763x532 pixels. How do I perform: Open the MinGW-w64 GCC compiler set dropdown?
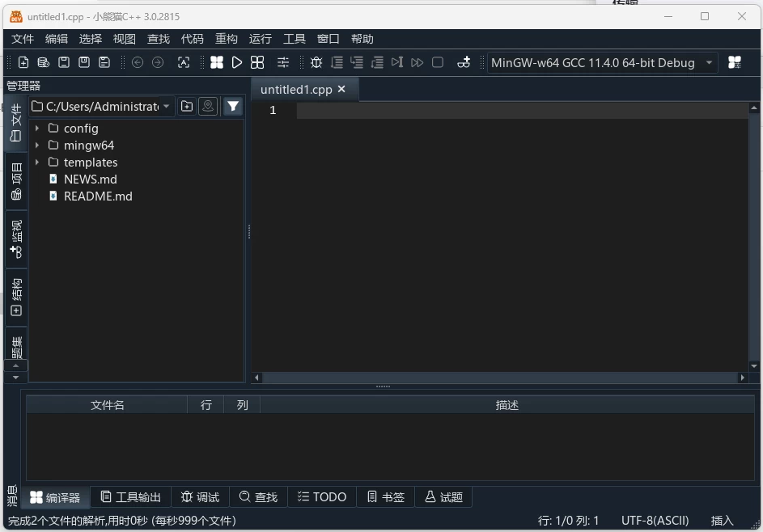coord(600,62)
